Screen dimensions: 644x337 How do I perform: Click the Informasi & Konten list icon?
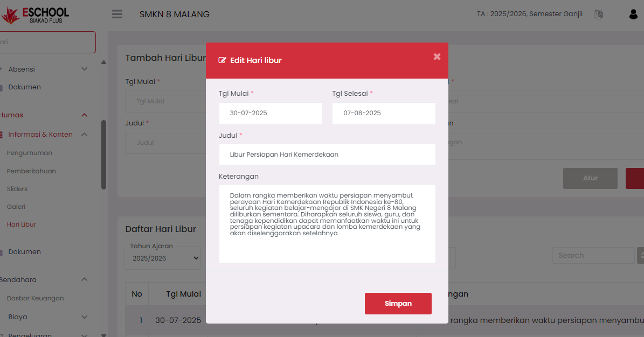pyautogui.click(x=2, y=135)
